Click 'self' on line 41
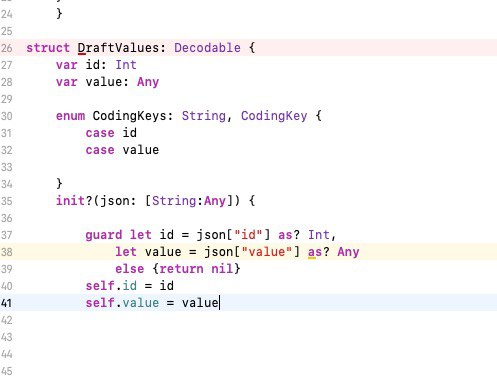Image resolution: width=497 pixels, height=380 pixels. click(x=100, y=303)
